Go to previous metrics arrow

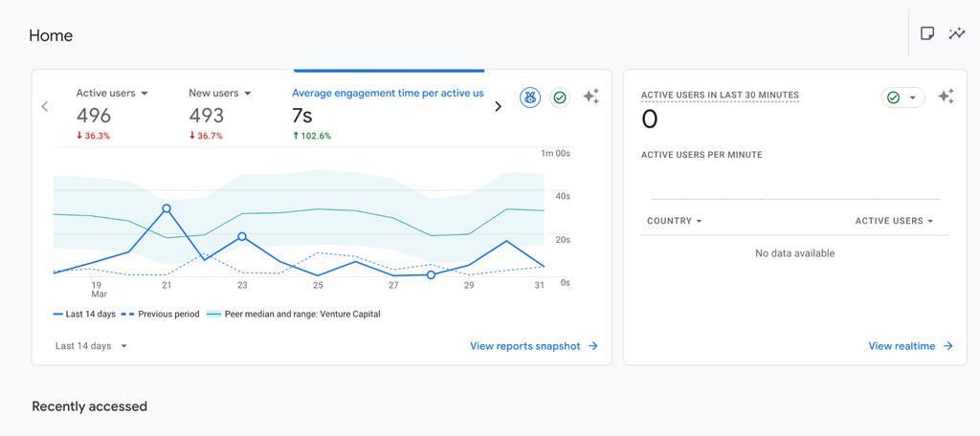point(44,106)
